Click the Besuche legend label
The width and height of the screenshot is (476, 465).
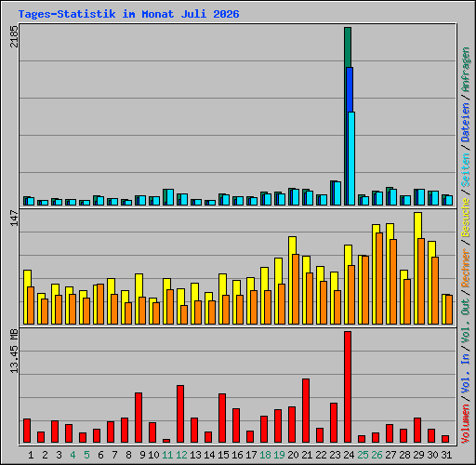click(x=466, y=219)
